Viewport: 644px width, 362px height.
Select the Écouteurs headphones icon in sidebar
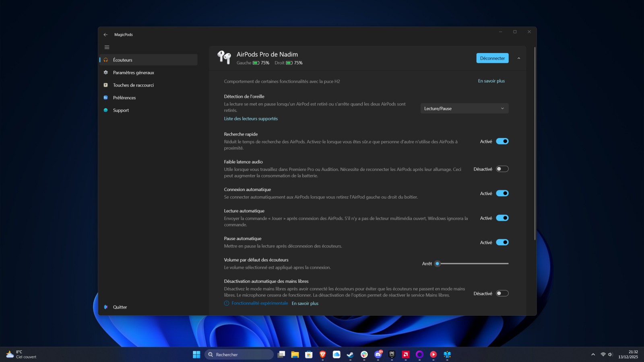point(105,60)
